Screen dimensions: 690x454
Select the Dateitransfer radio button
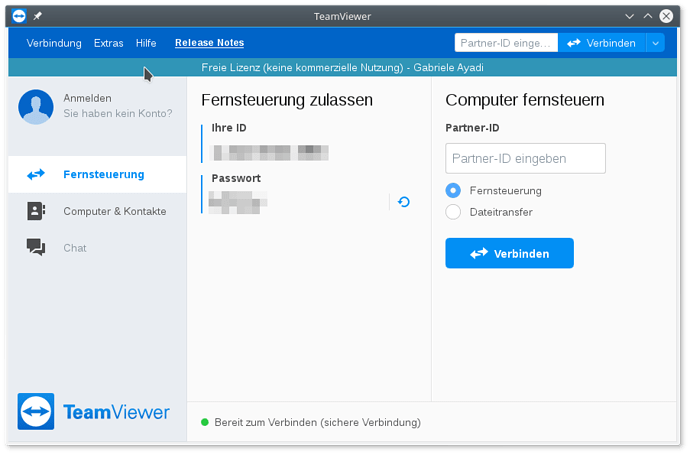(453, 212)
